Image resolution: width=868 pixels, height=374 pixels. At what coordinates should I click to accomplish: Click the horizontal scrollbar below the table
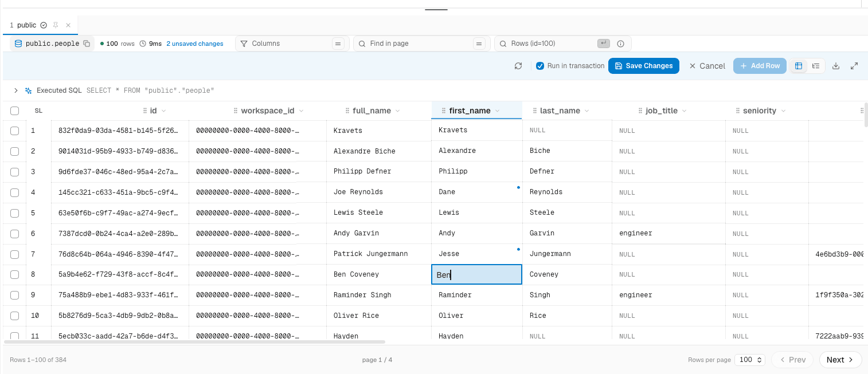(194, 342)
